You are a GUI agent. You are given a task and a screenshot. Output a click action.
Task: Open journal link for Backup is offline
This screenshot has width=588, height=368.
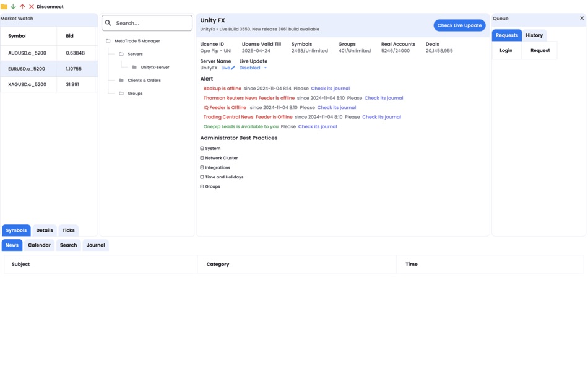click(331, 89)
